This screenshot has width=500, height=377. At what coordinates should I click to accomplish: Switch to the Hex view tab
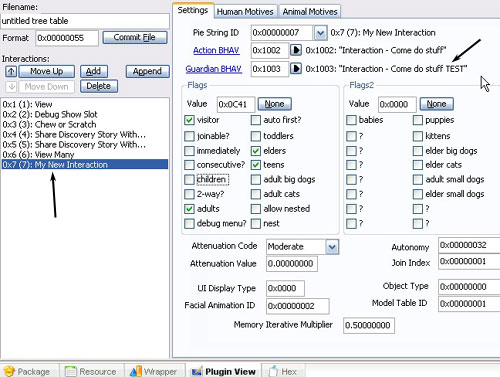click(283, 371)
